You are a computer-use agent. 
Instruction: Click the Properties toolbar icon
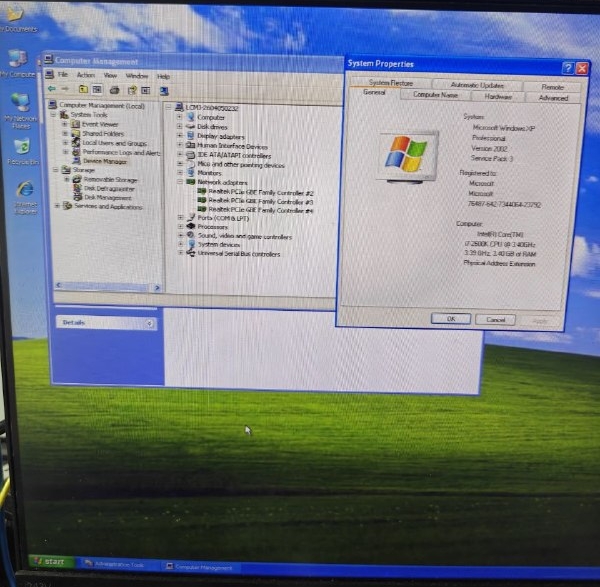click(132, 90)
